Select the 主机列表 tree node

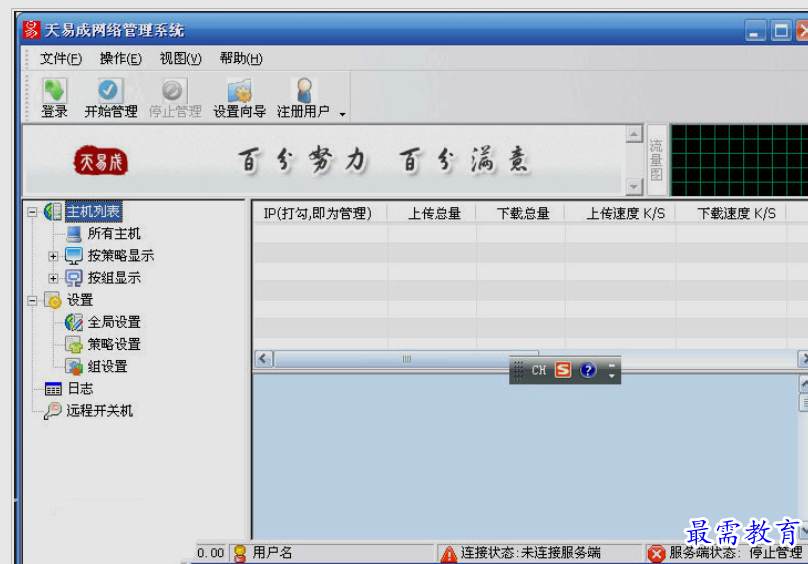click(x=93, y=211)
